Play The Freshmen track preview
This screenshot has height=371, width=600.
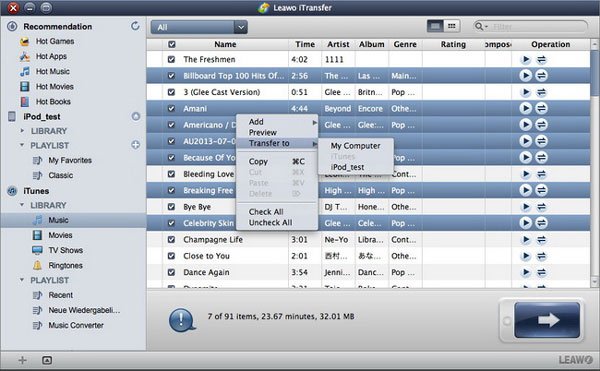pyautogui.click(x=526, y=59)
